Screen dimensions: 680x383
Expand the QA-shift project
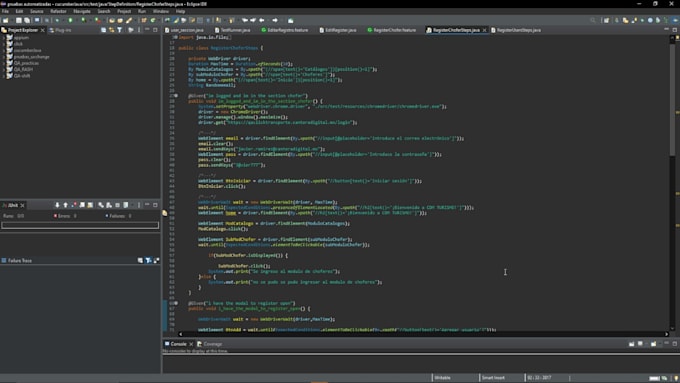[x=4, y=76]
